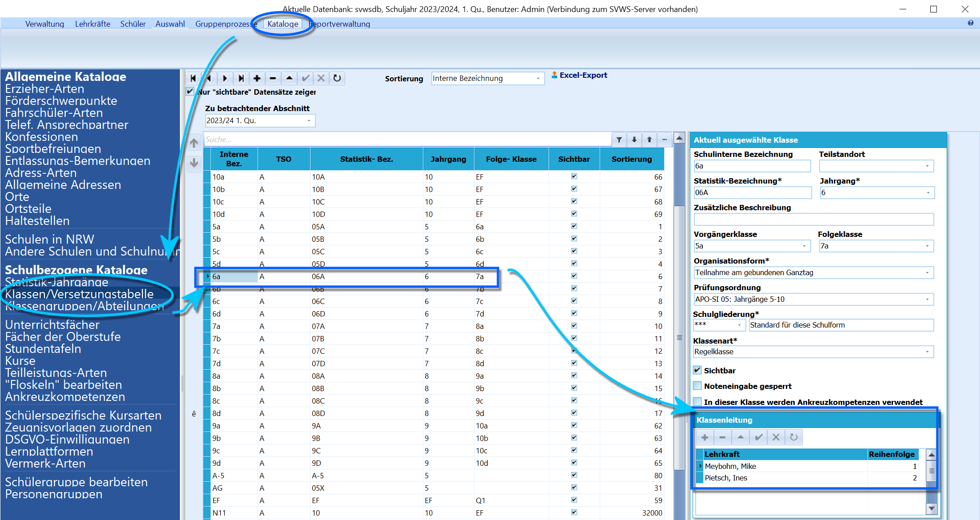Viewport: 980px width, 520px height.
Task: Jump to the last record in the navigator
Action: coord(241,79)
